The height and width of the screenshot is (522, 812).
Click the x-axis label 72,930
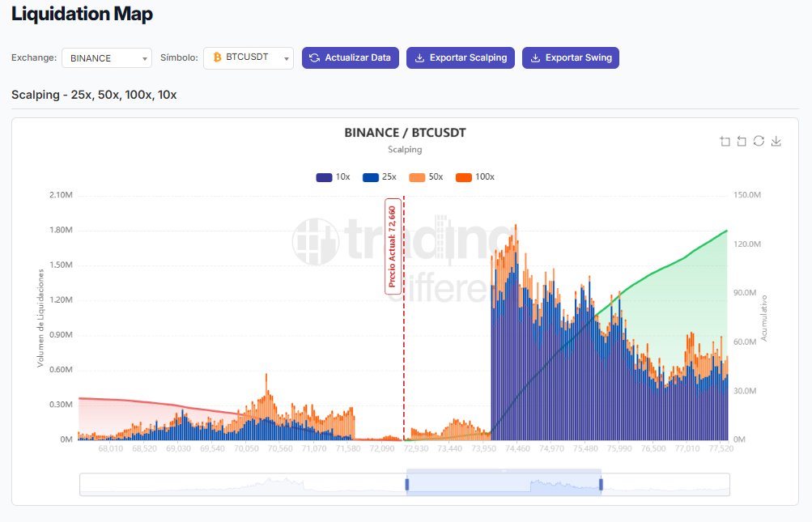416,448
